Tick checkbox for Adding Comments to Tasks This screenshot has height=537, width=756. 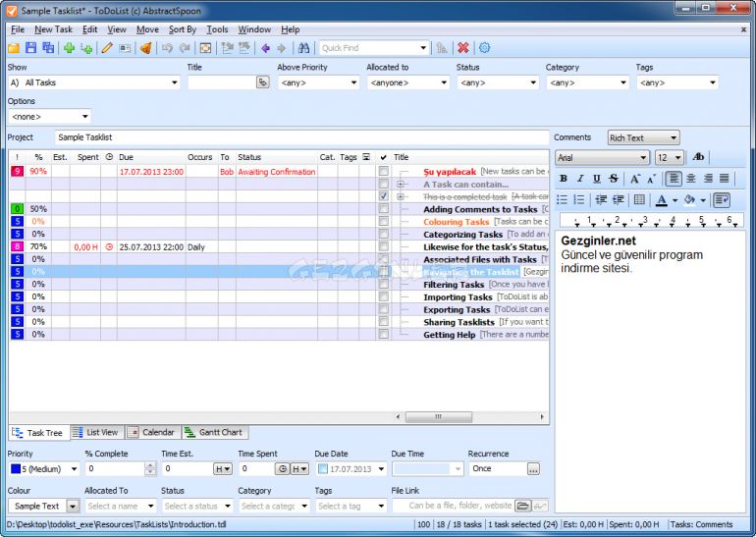point(383,209)
